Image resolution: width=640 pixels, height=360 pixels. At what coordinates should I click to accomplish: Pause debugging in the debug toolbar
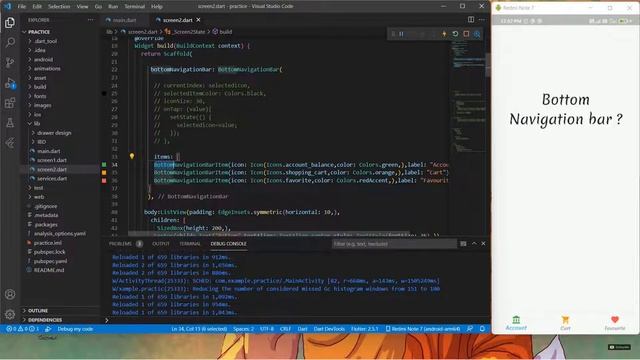pyautogui.click(x=401, y=34)
